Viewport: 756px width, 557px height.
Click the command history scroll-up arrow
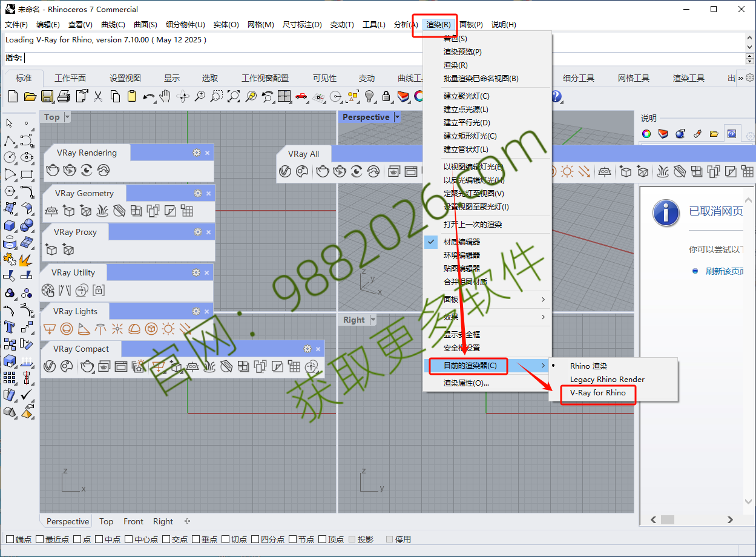750,38
